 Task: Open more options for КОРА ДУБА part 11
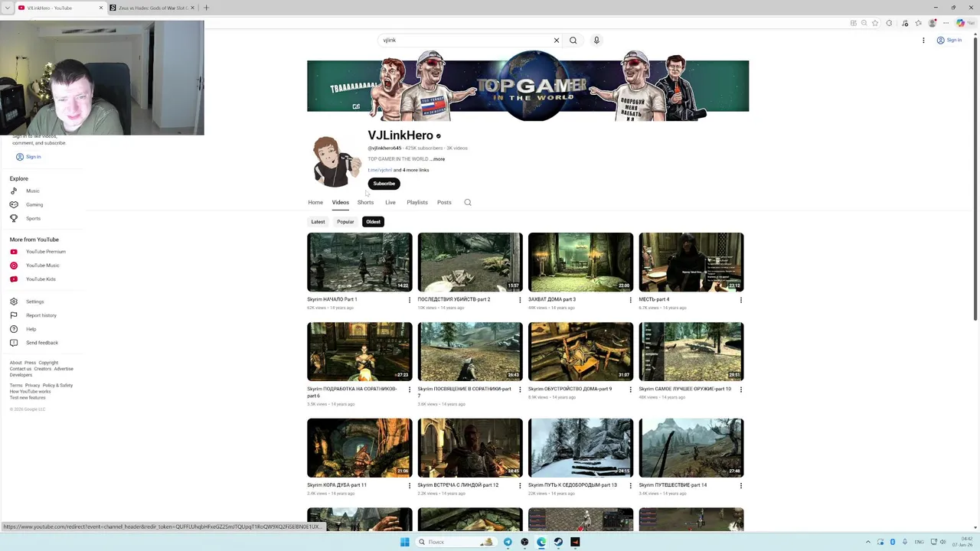click(x=410, y=485)
